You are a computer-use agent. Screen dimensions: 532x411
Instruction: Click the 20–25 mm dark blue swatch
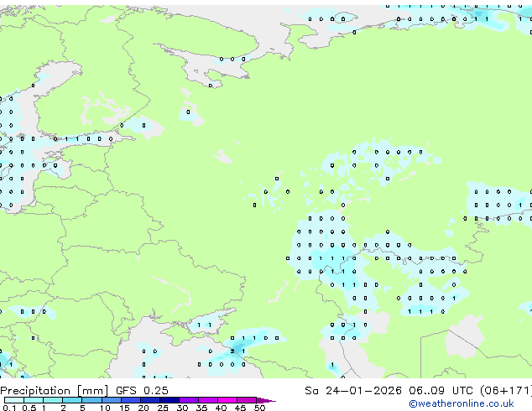point(149,400)
